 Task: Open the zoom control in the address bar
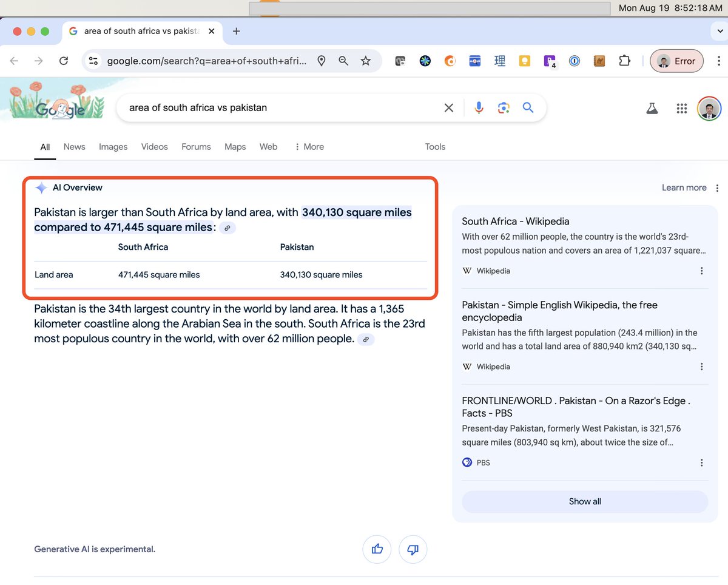pyautogui.click(x=344, y=61)
